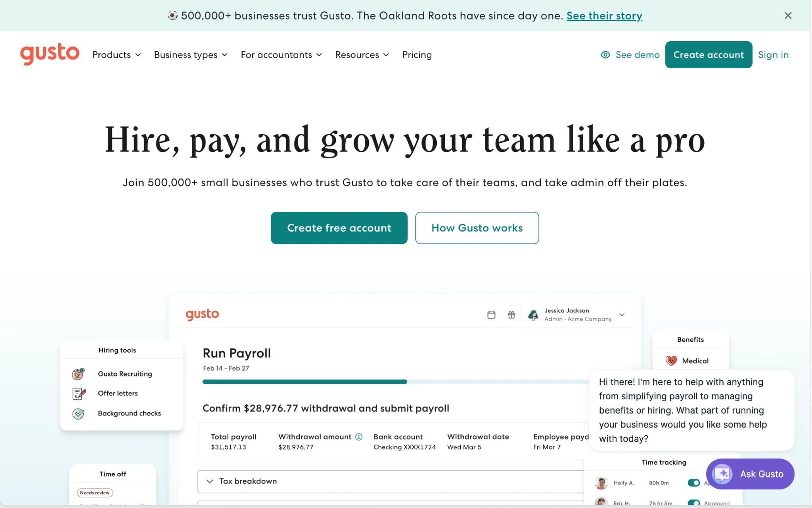
Task: Click the gift icon in payroll preview
Action: [x=511, y=315]
